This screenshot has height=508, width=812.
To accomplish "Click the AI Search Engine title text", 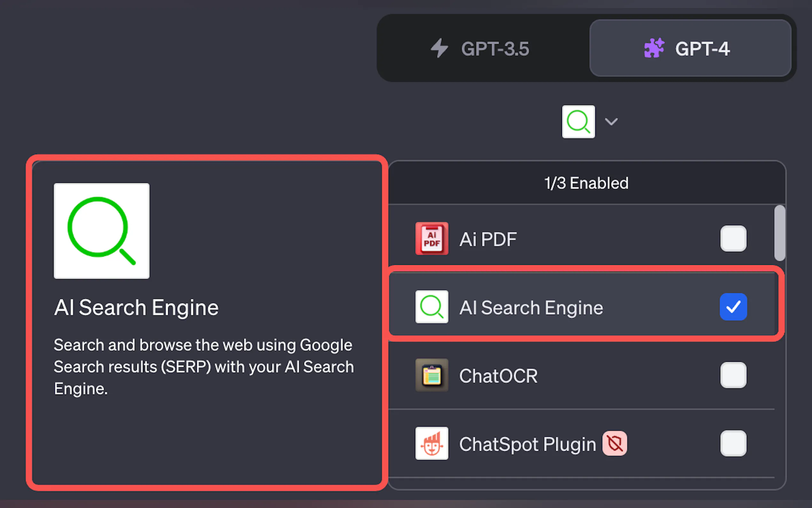I will [136, 307].
